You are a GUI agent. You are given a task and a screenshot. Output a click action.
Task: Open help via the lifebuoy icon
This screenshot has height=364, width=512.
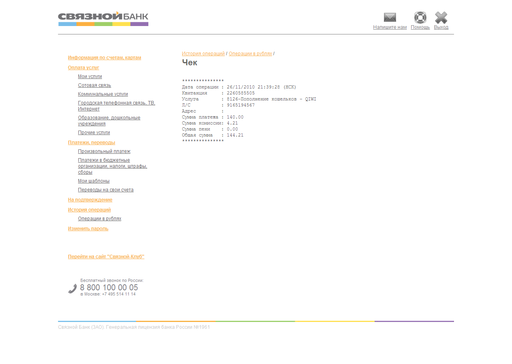click(420, 17)
